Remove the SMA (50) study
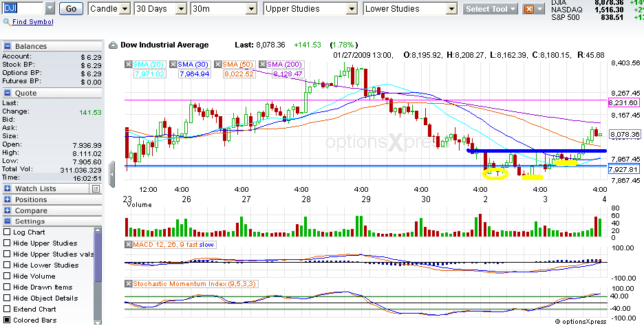This screenshot has width=644, height=328. 217,65
